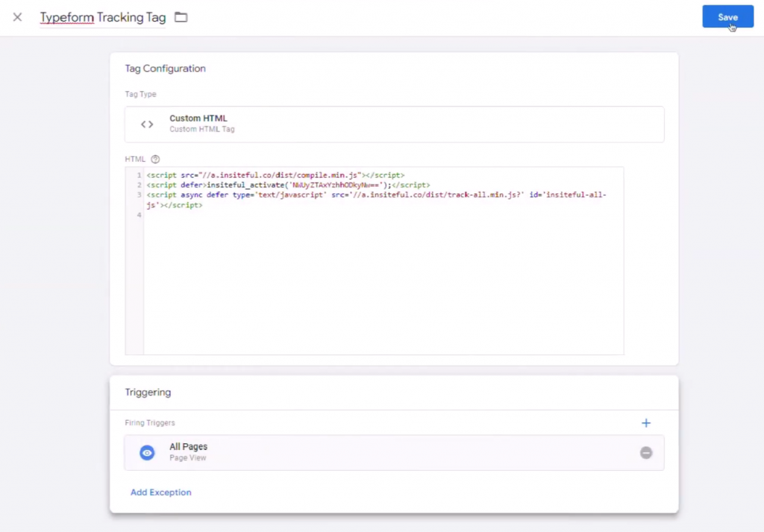Edit the tag name Typeform Tracking Tag
The width and height of the screenshot is (764, 532).
pos(103,18)
